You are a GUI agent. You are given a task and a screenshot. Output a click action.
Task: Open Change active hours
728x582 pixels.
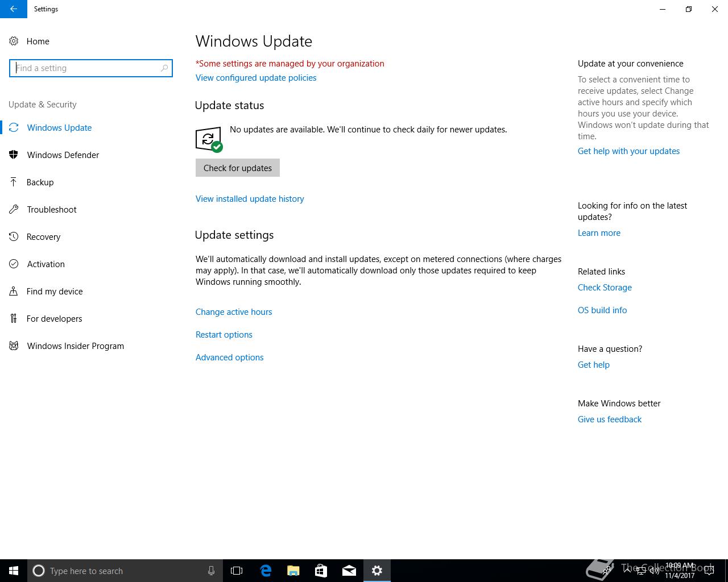(x=234, y=312)
